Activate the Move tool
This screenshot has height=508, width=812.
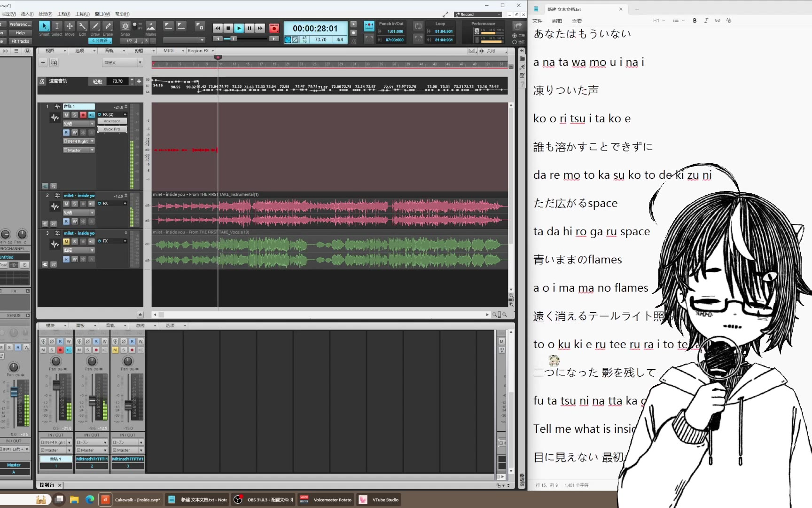(x=70, y=26)
